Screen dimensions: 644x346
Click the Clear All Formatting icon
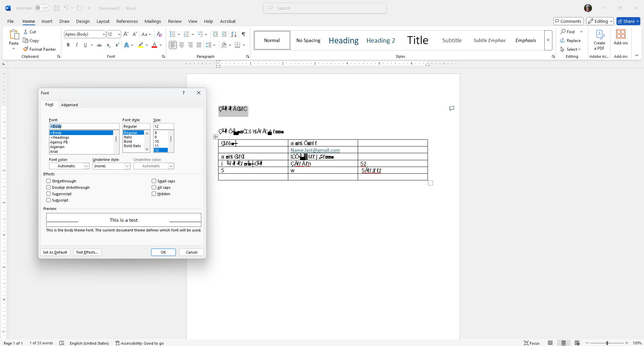point(159,34)
